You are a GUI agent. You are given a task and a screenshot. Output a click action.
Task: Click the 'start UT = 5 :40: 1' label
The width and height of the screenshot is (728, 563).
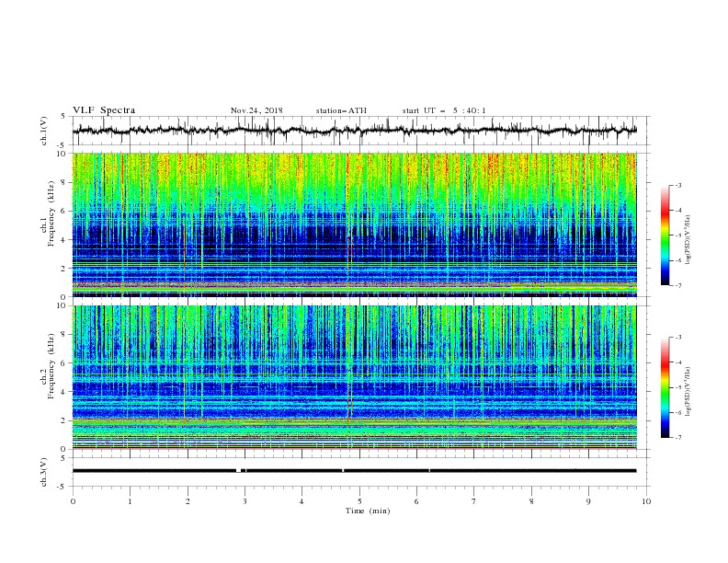click(x=444, y=110)
